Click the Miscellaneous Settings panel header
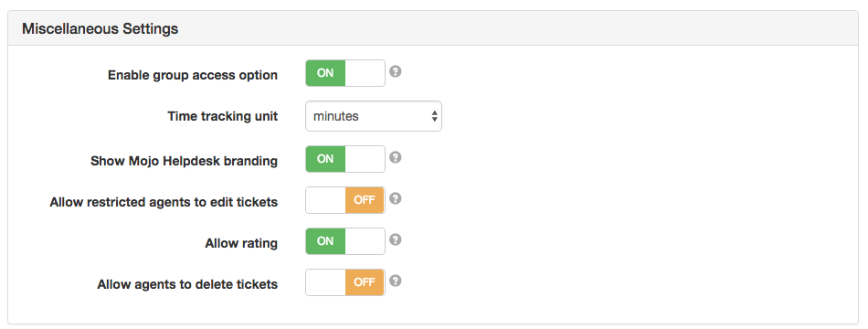 point(433,29)
